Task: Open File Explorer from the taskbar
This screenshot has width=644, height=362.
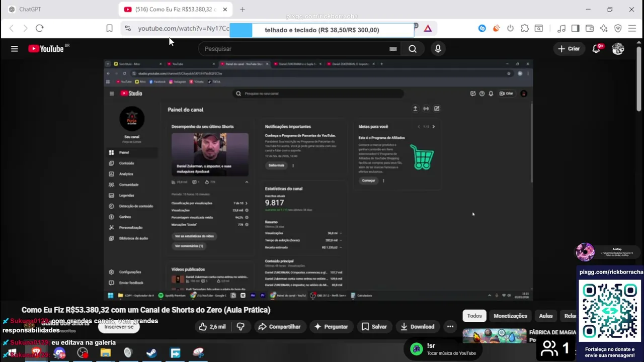Action: (x=105, y=353)
